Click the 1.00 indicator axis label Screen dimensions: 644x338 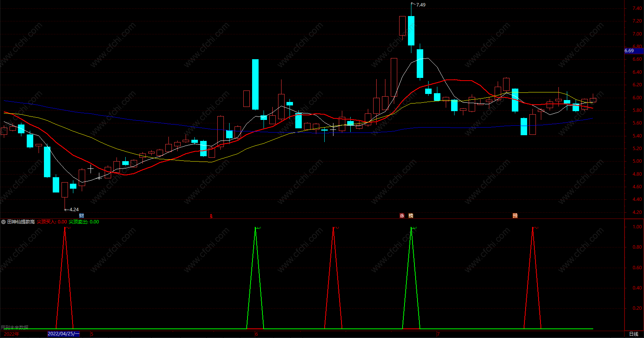point(637,227)
